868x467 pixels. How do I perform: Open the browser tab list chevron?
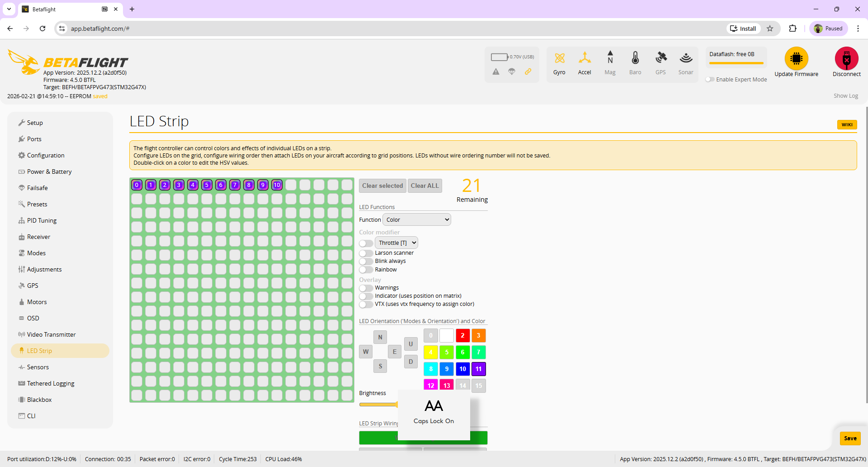click(9, 9)
